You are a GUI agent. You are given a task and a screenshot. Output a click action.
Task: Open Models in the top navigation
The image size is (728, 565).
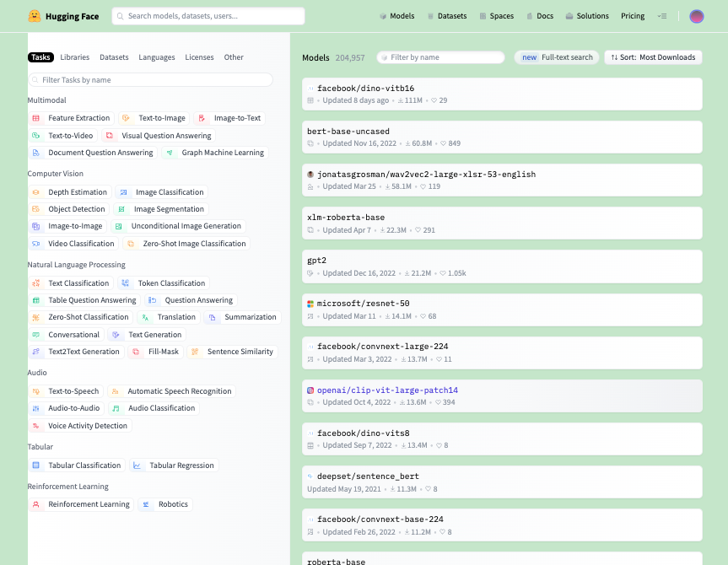point(397,16)
